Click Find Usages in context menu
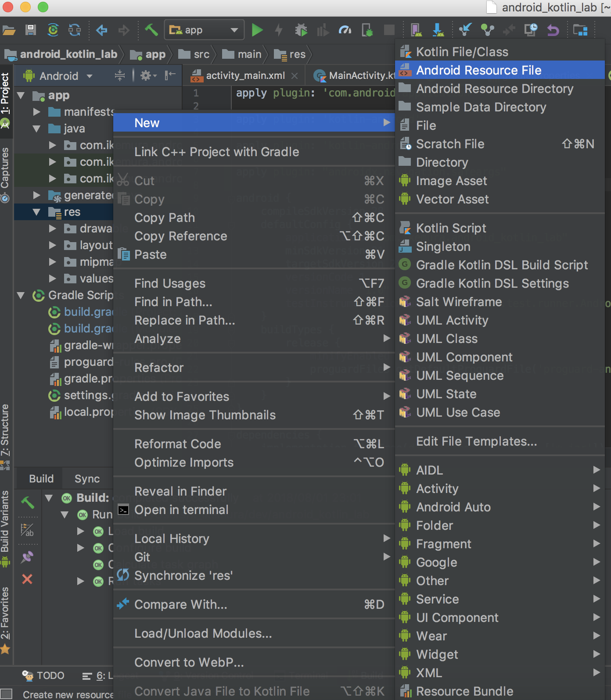 (254, 283)
